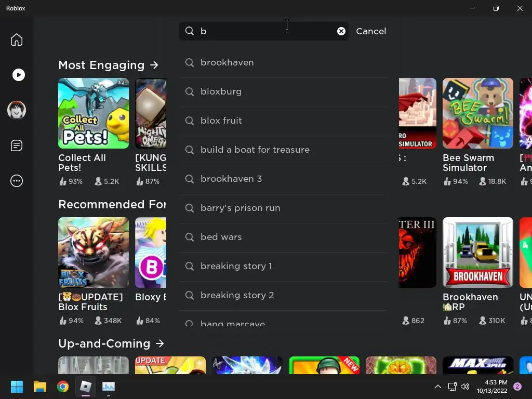Clear the search text with X icon

(341, 31)
